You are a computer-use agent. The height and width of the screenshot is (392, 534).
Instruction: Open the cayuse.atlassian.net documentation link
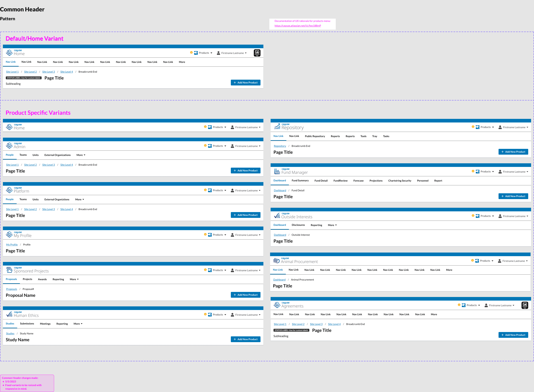click(x=298, y=26)
